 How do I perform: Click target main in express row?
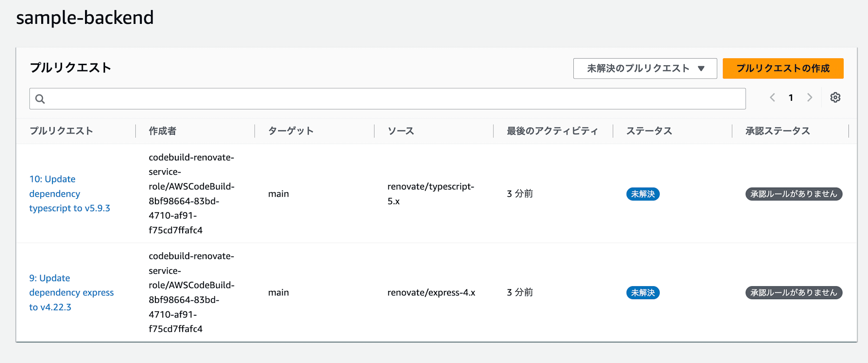point(278,293)
